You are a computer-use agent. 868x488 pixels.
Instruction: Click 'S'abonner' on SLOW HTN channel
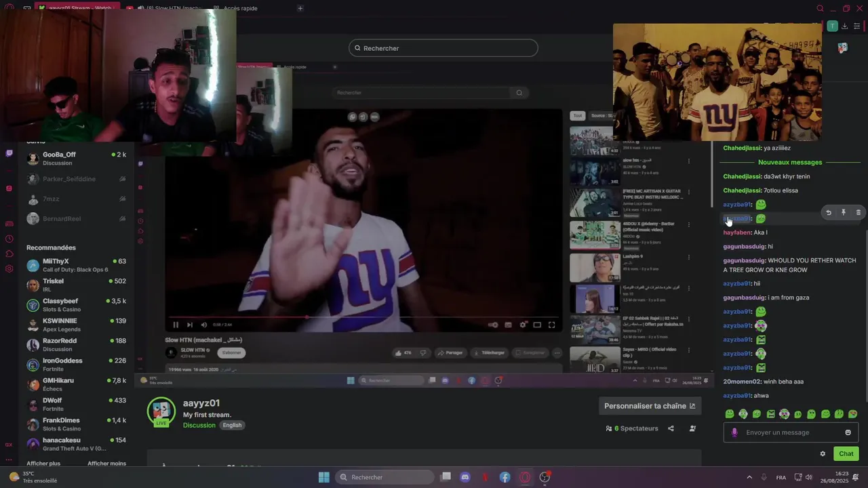pos(232,352)
